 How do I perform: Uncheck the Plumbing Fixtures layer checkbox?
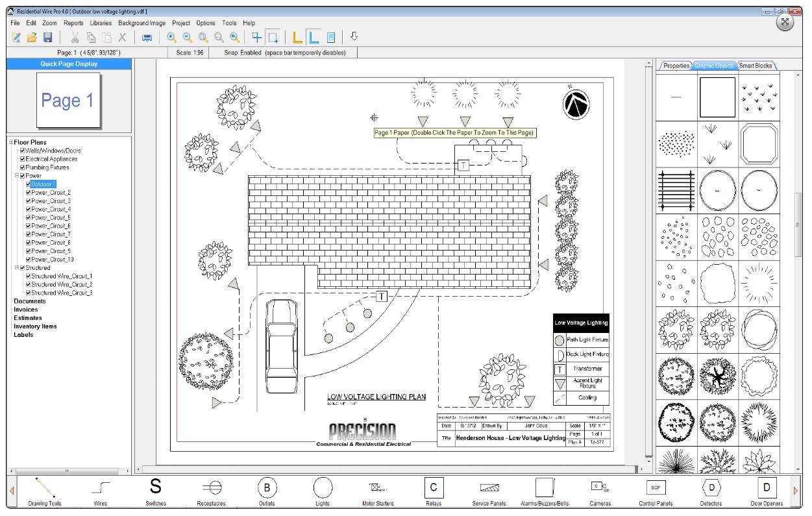(x=23, y=167)
